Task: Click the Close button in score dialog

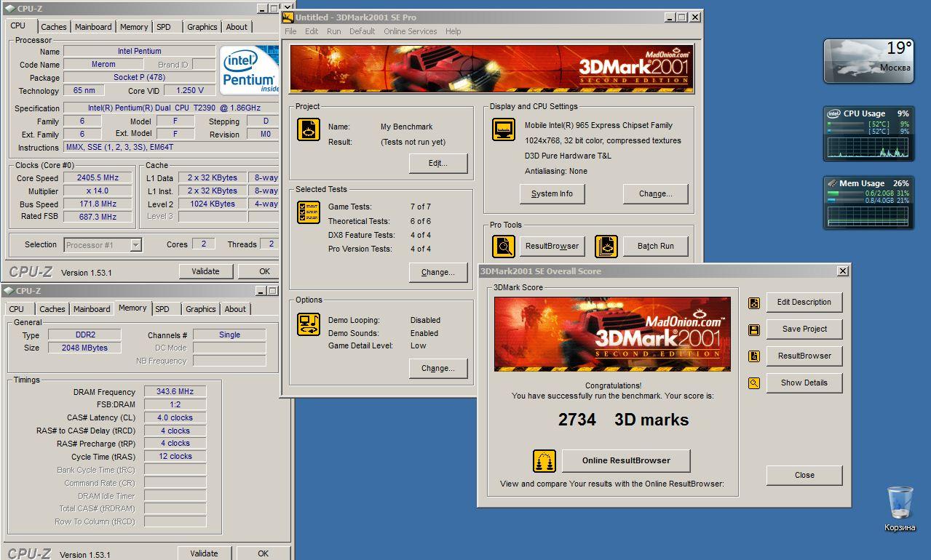Action: 804,476
